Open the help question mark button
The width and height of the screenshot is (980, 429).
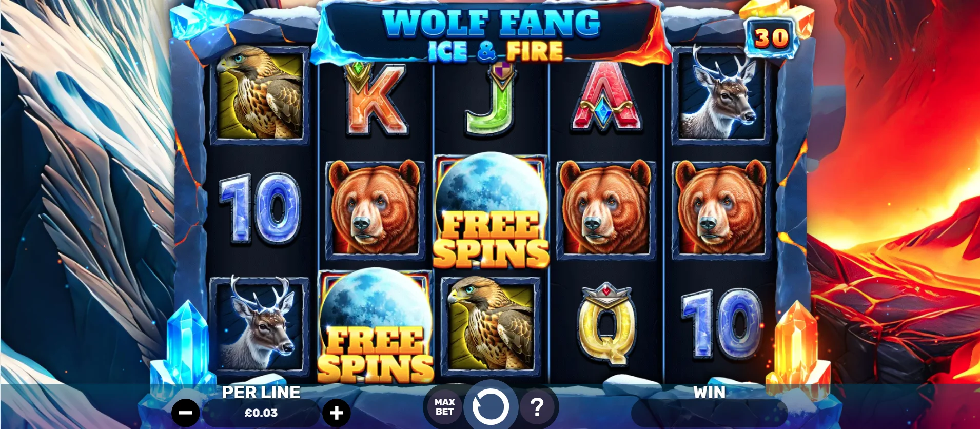pos(536,407)
